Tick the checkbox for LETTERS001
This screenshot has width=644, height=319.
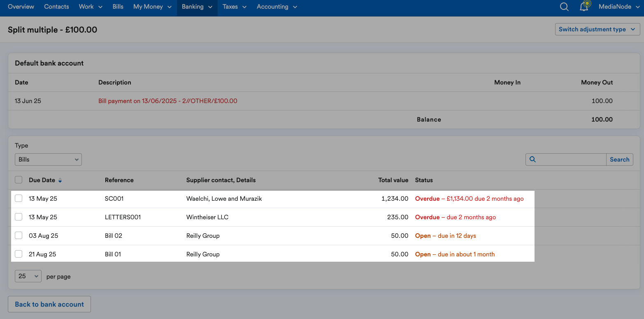pyautogui.click(x=19, y=217)
